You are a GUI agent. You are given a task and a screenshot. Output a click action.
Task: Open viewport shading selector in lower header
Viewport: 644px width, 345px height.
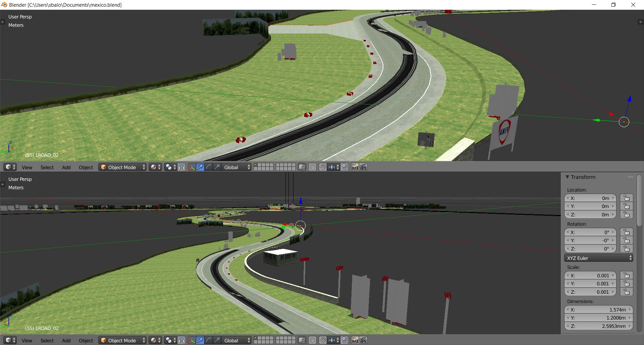pos(155,340)
